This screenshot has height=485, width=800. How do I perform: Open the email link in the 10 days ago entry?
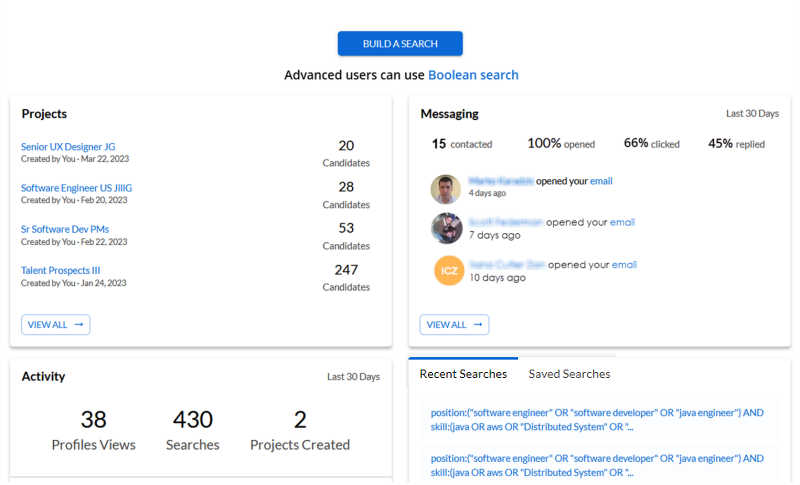coord(624,265)
